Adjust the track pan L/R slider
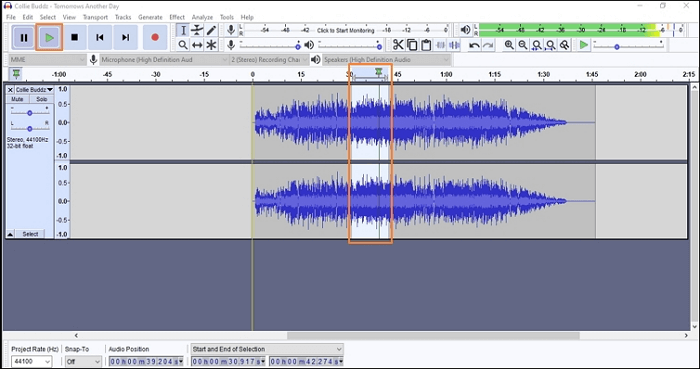 coord(29,129)
